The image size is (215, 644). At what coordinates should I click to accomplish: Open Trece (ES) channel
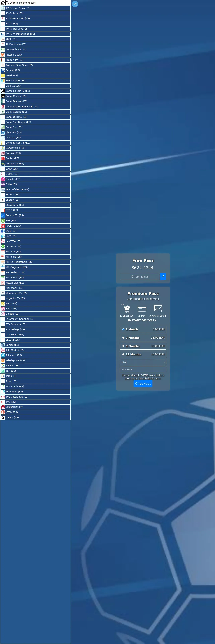pyautogui.click(x=35, y=381)
